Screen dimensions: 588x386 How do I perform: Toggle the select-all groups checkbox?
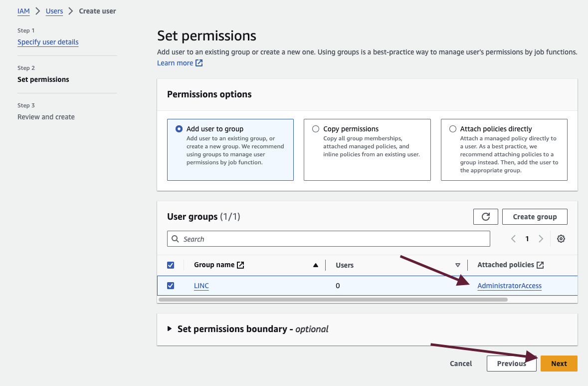click(171, 265)
